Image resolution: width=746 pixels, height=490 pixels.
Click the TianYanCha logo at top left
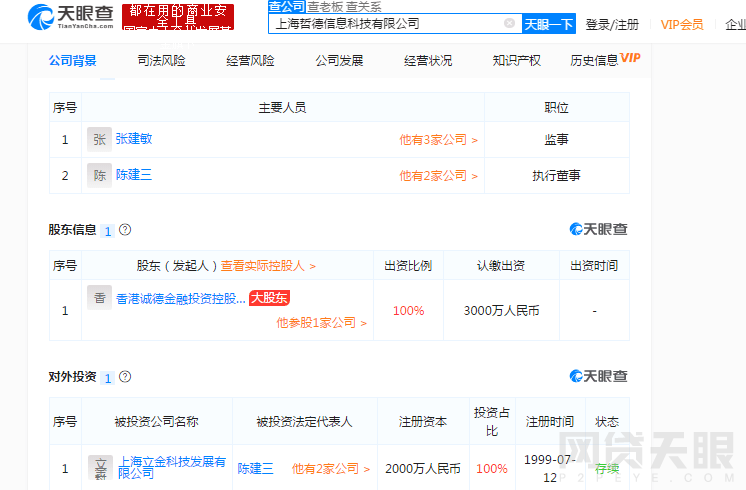click(x=70, y=17)
